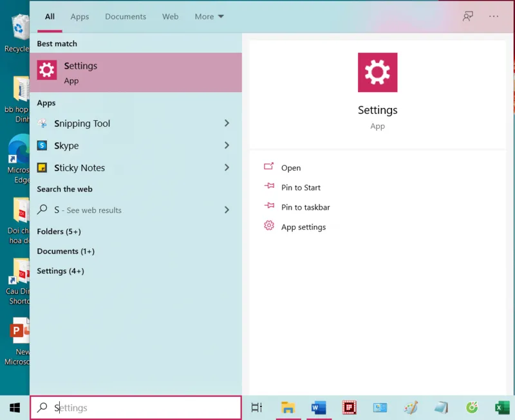
Task: Click Open in the preview pane
Action: click(x=291, y=168)
